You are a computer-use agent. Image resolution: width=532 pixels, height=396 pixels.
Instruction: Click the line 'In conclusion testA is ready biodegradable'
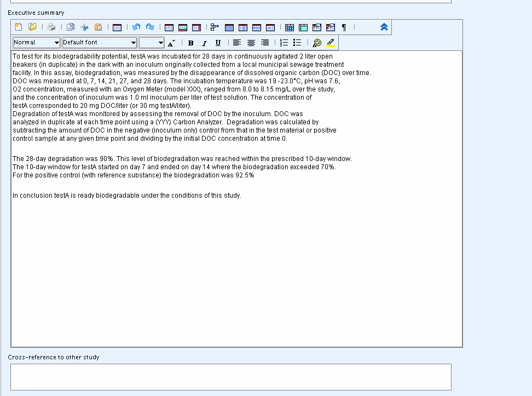coord(127,196)
